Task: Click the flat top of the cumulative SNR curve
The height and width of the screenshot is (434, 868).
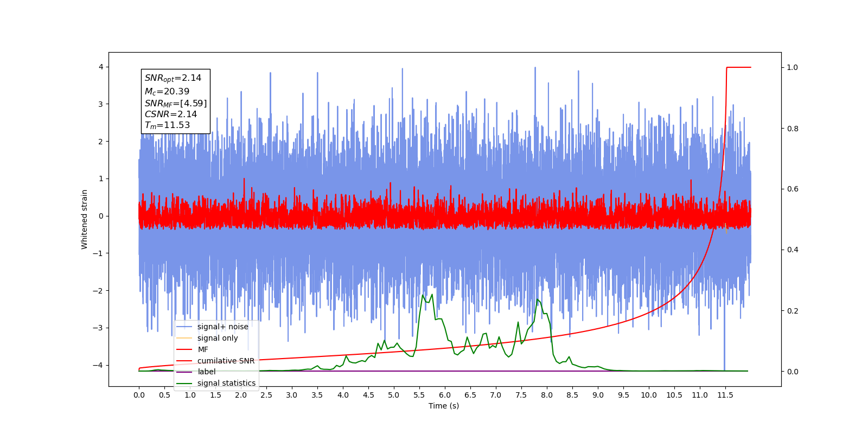Action: pyautogui.click(x=738, y=67)
